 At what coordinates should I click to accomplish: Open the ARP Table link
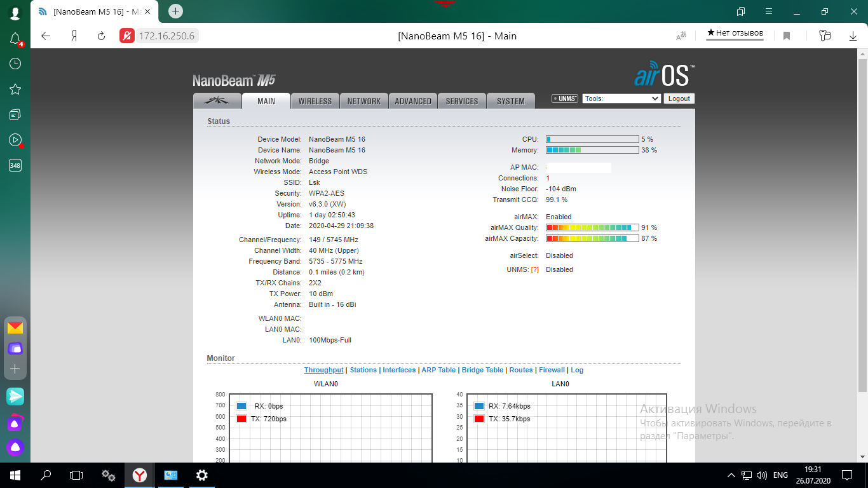[x=438, y=370]
